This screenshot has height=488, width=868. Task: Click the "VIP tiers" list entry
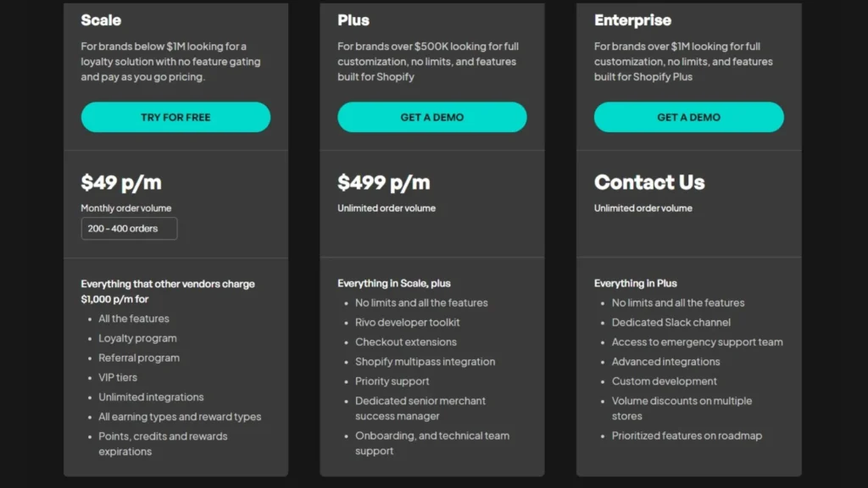pos(118,377)
